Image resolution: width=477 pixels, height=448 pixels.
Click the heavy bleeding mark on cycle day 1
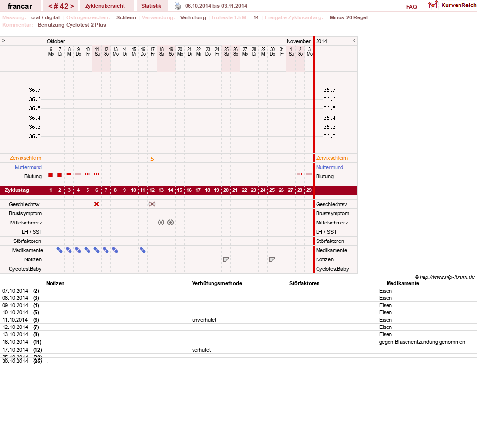51,175
